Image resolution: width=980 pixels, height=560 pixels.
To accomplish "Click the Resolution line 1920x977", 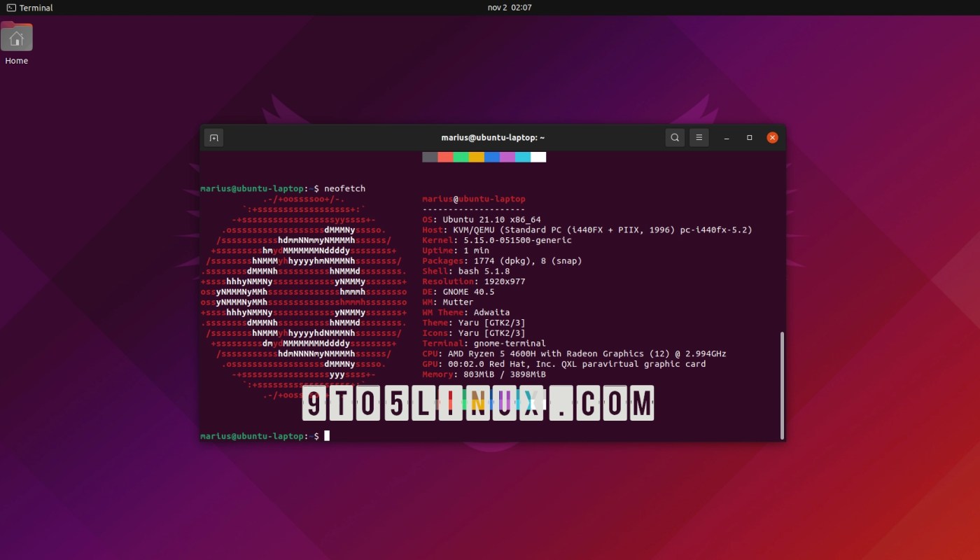I will pyautogui.click(x=474, y=281).
